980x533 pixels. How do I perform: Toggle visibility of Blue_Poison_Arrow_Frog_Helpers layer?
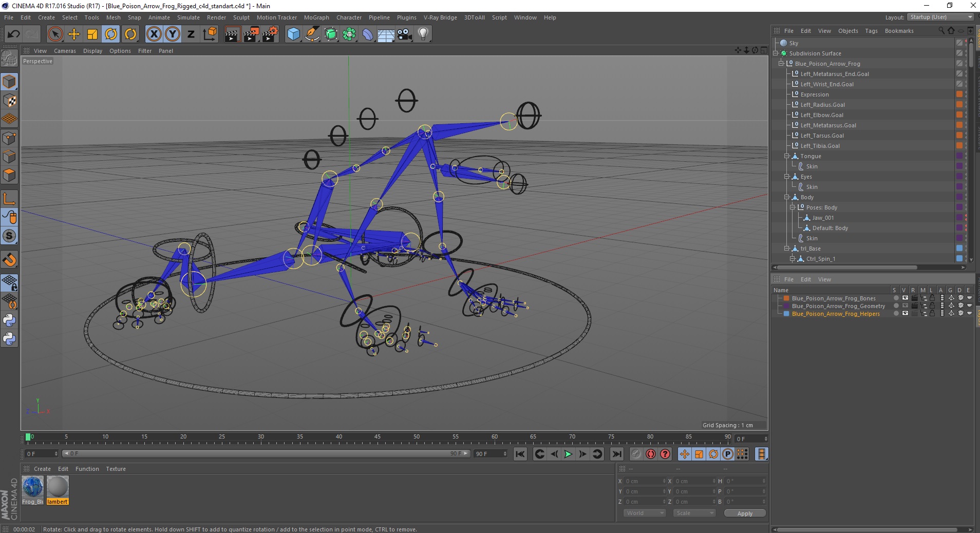tap(905, 314)
